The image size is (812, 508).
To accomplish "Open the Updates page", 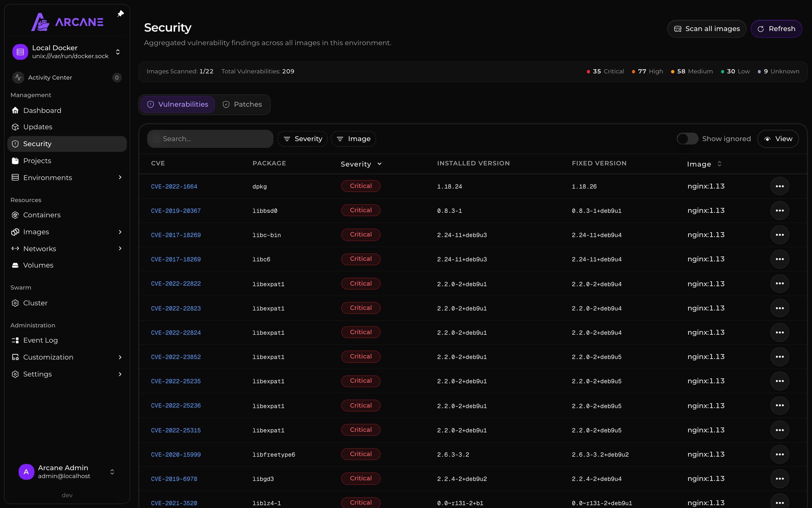I will 67,127.
